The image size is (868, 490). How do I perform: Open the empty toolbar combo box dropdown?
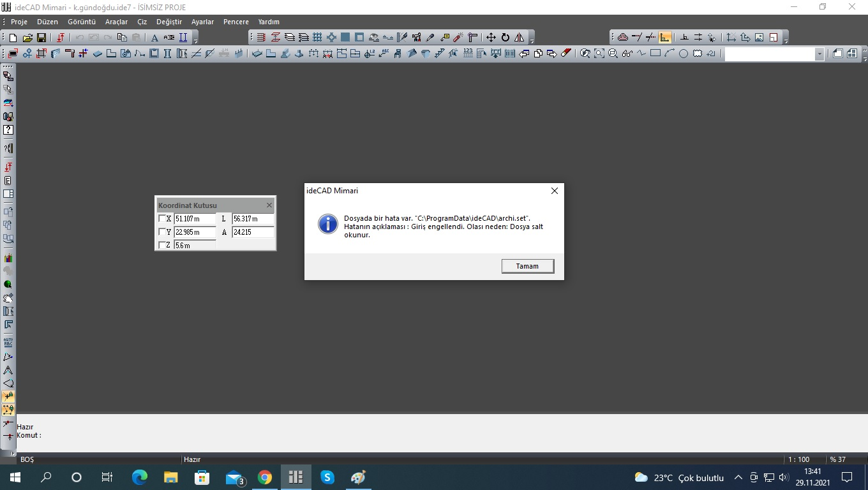click(819, 54)
